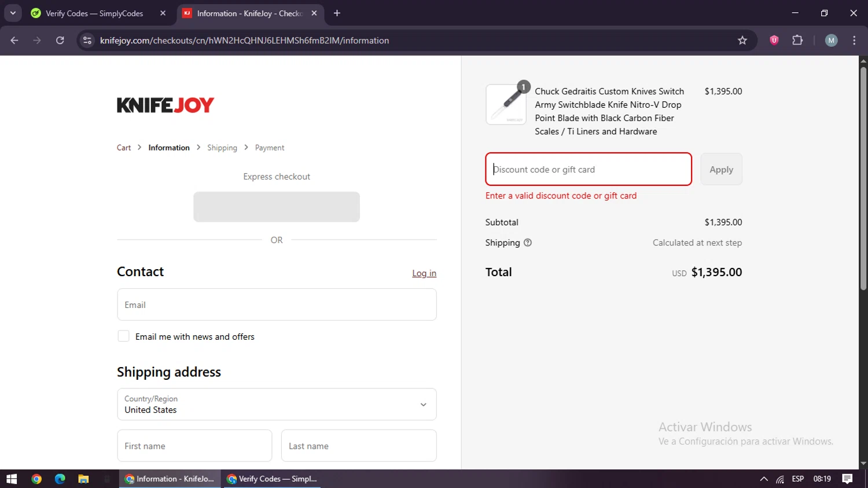
Task: Open the Chrome profile avatar M
Action: click(832, 40)
